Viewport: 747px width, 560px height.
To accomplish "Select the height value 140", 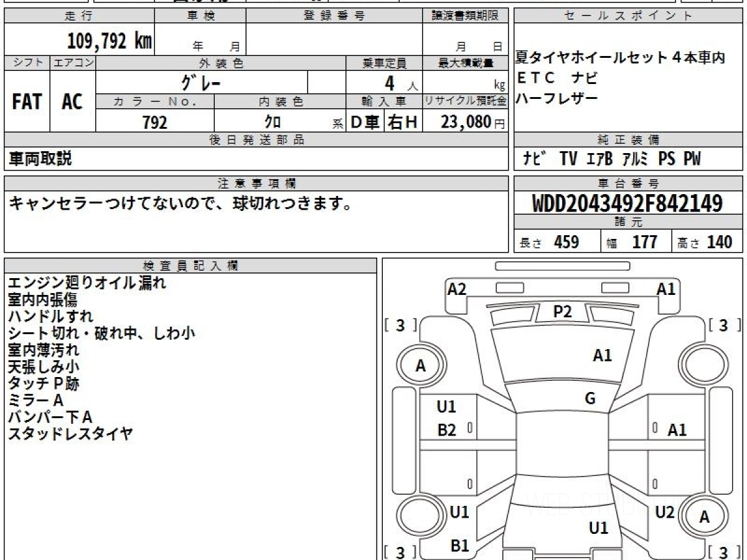I will coord(720,242).
